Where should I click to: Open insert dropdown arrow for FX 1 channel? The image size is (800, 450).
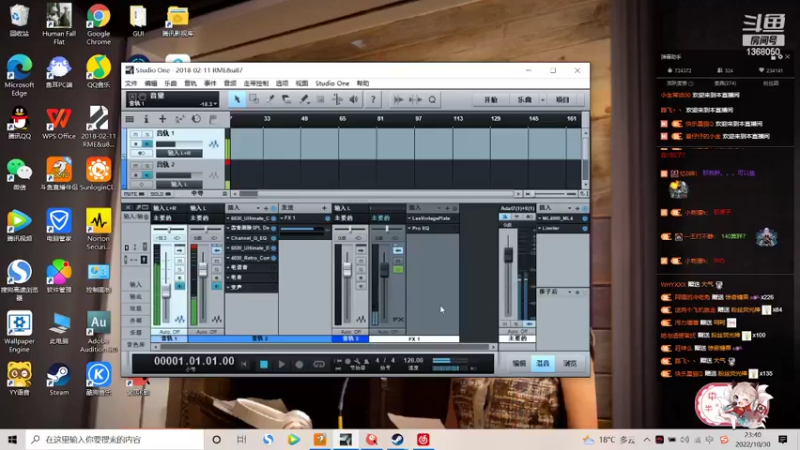coord(440,208)
